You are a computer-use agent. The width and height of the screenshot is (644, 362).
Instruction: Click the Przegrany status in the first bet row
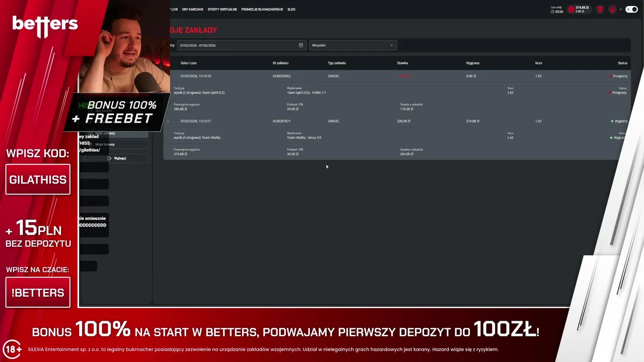619,76
